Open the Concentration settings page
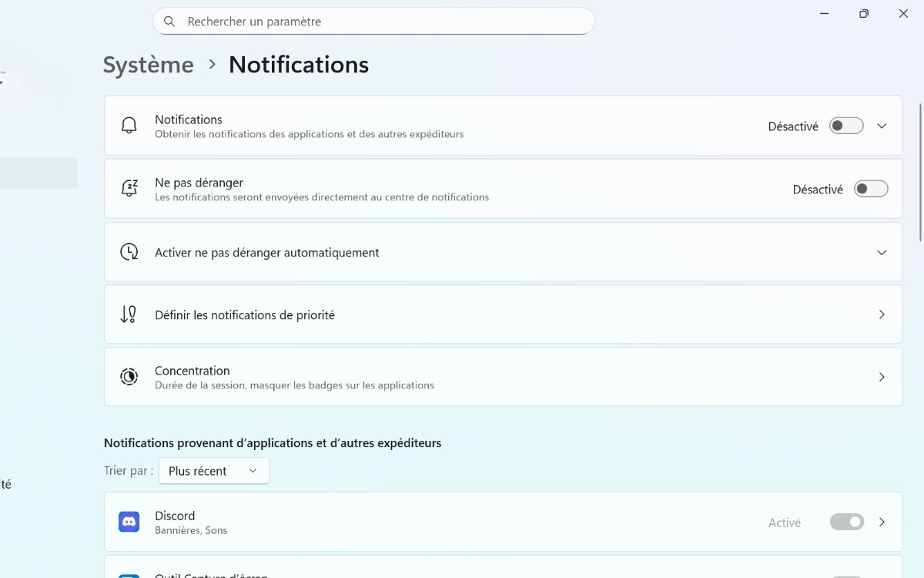924x578 pixels. [x=882, y=377]
